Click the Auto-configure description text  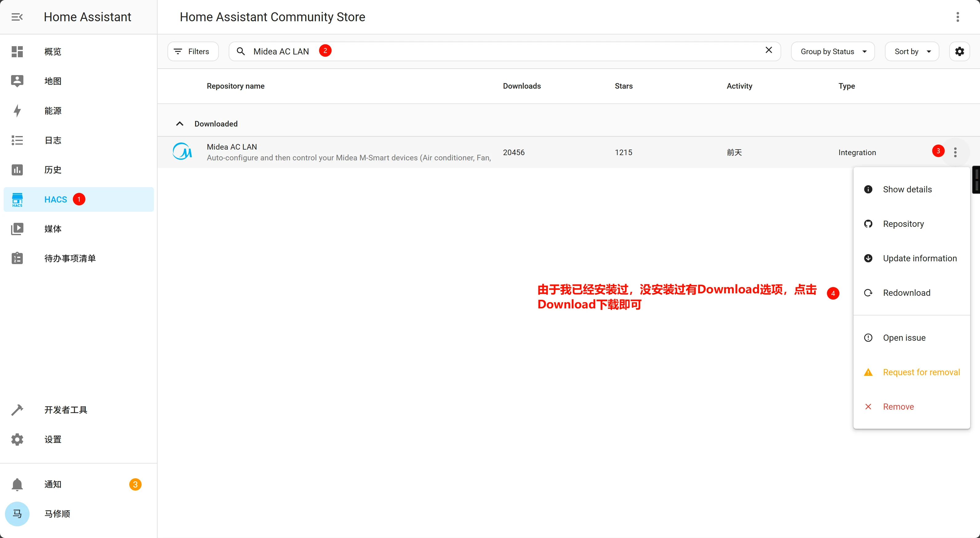(x=348, y=158)
